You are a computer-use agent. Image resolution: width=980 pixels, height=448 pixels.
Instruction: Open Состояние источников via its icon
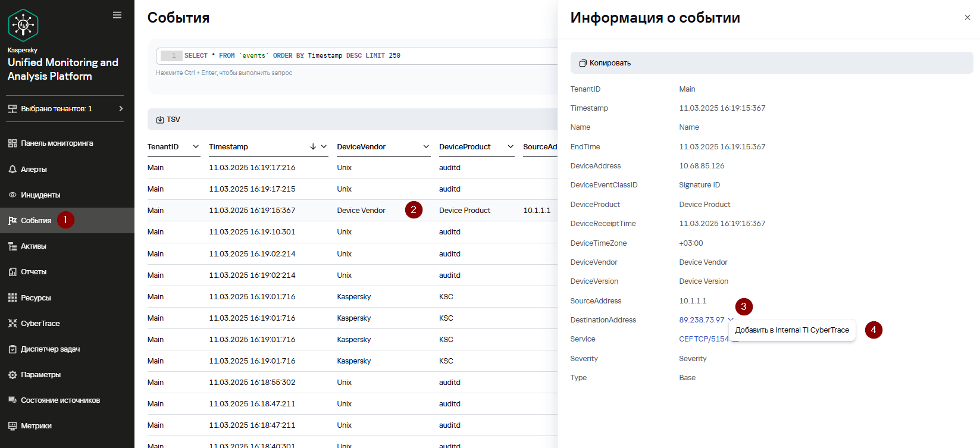click(12, 400)
